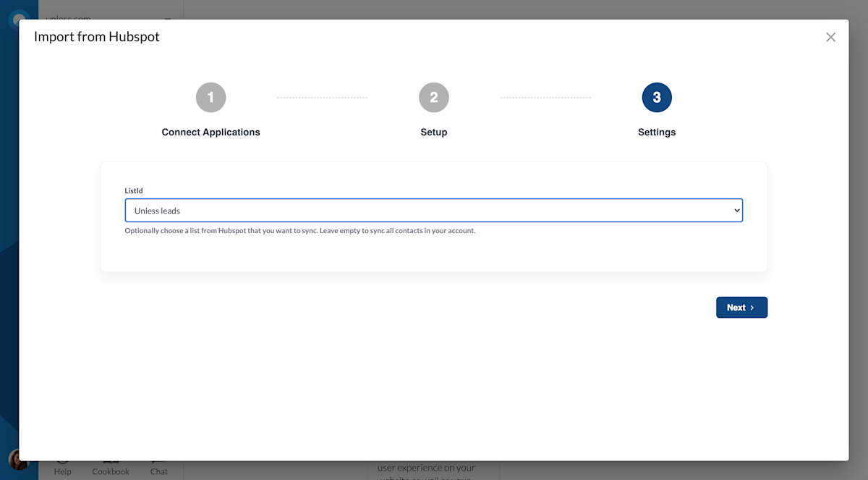Close the Import from Hubspot dialog

click(830, 37)
